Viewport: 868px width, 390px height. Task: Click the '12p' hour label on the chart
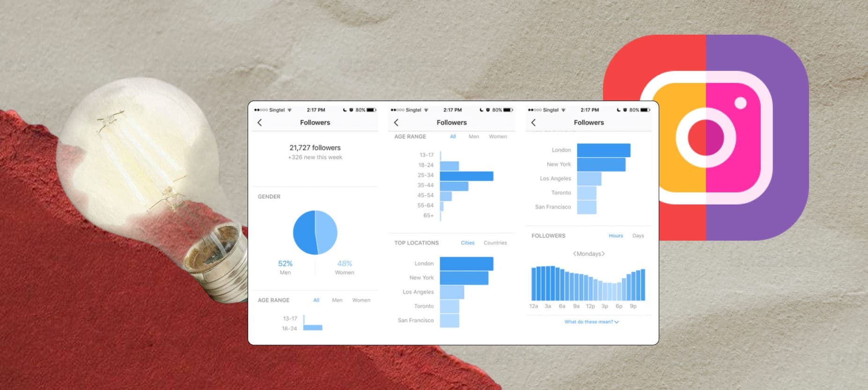(x=590, y=306)
